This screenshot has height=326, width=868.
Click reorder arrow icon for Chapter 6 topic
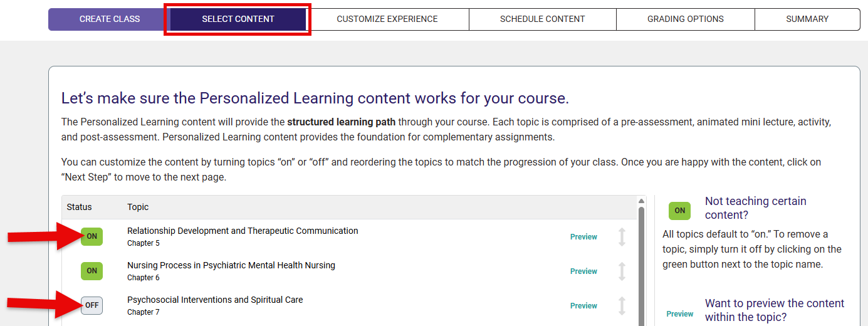(x=622, y=271)
